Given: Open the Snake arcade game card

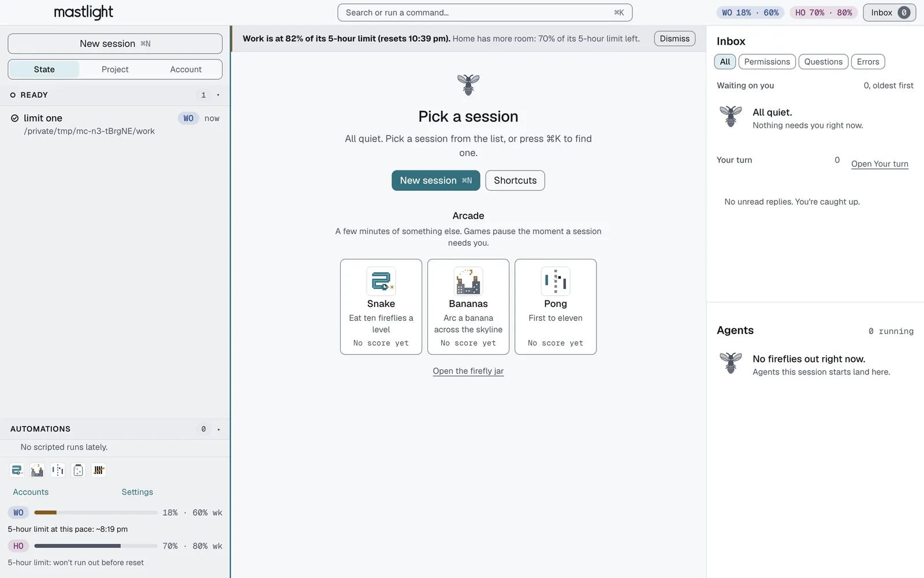Looking at the screenshot, I should 381,307.
